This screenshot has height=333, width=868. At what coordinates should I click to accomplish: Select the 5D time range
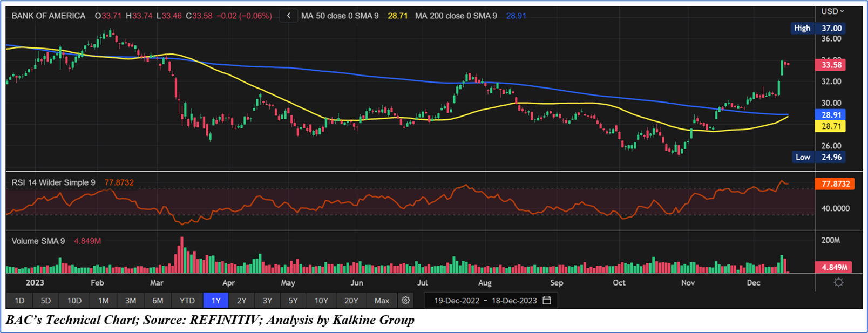46,301
